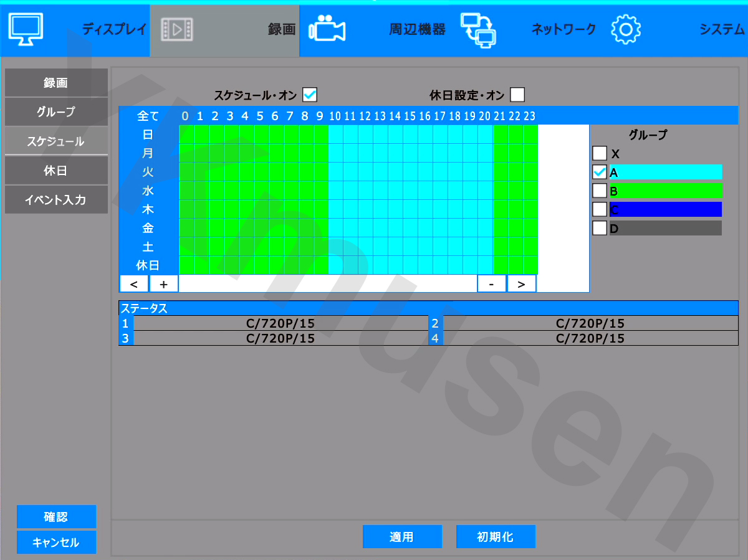Select the 木 row header
Image resolution: width=748 pixels, height=560 pixels.
click(x=148, y=209)
